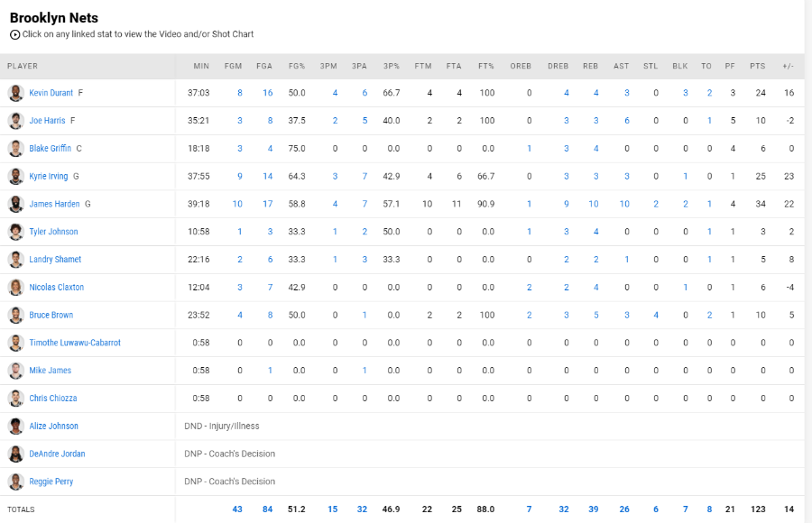Click Joe Harris's player headshot
The height and width of the screenshot is (523, 812).
coord(16,121)
